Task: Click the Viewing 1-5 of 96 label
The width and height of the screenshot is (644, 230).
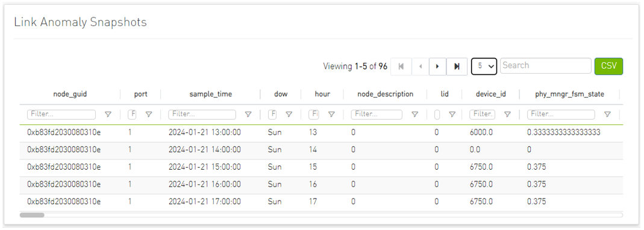Action: coord(355,66)
